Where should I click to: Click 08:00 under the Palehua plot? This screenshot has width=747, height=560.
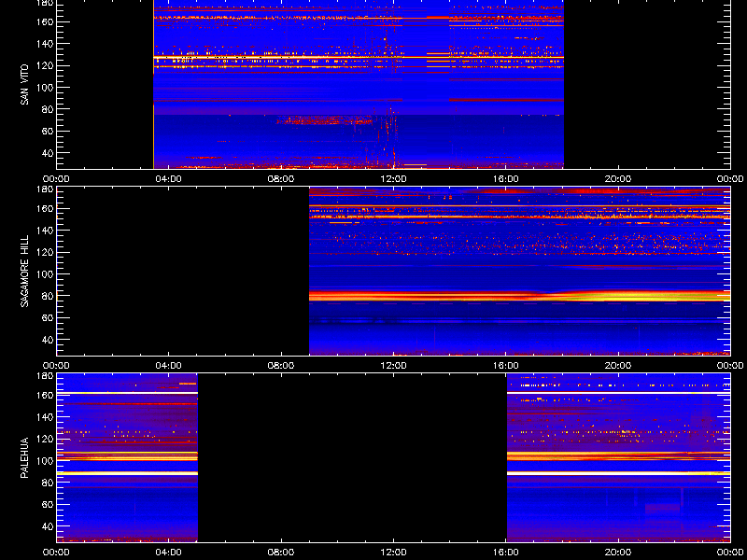point(281,553)
